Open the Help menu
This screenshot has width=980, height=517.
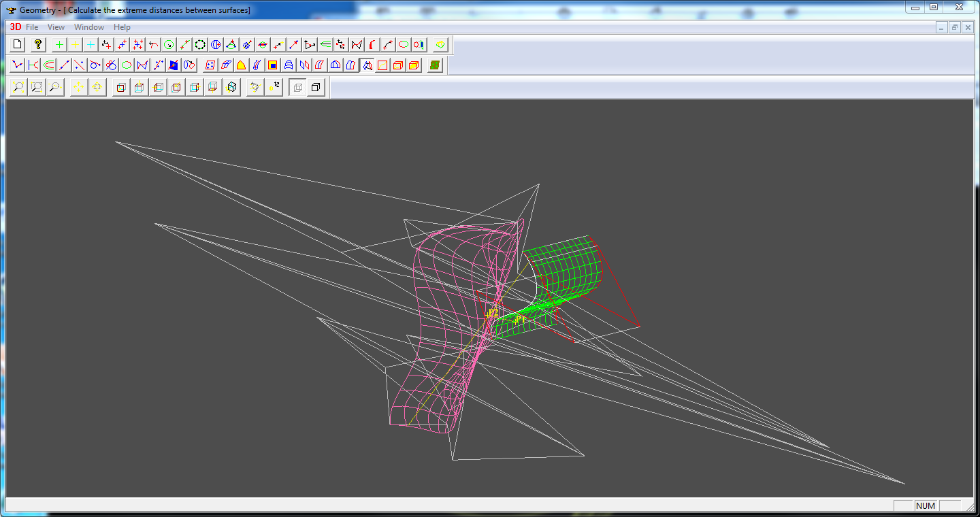[x=122, y=27]
